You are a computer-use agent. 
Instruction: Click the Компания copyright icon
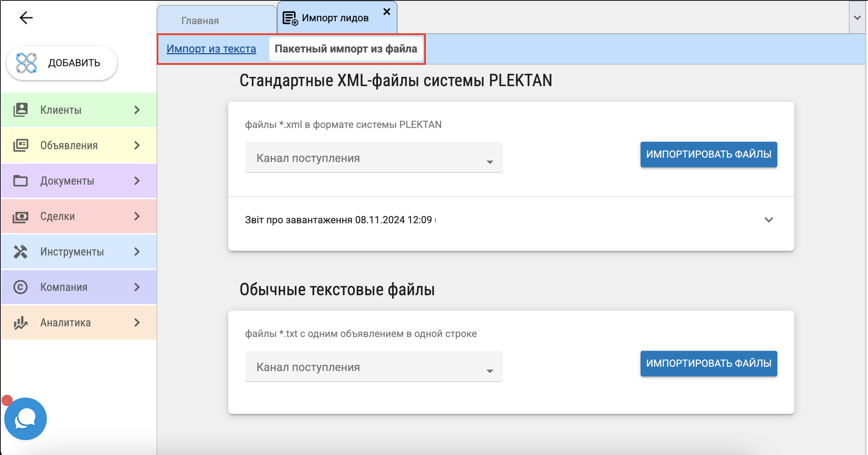click(x=21, y=287)
